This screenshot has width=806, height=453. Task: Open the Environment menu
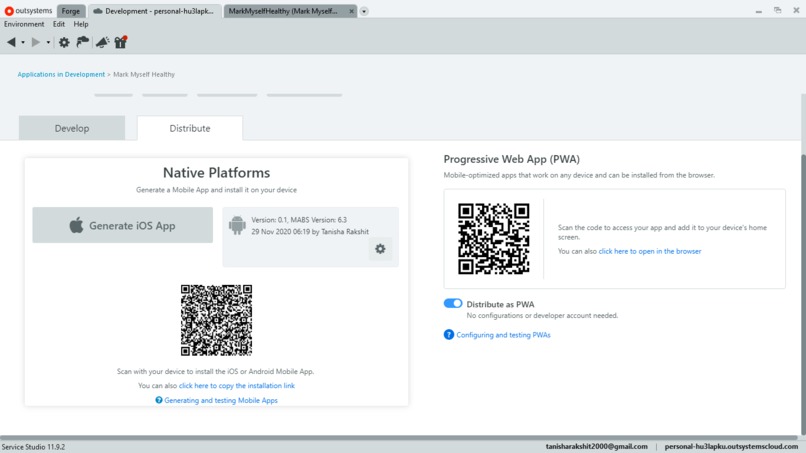[x=24, y=24]
